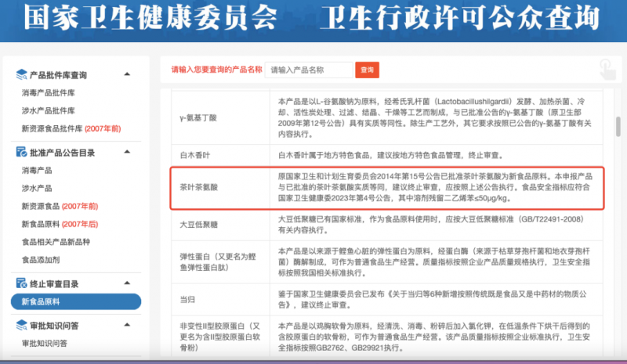
Task: Open 新食品原料 (2007年后) list
Action: 60,224
